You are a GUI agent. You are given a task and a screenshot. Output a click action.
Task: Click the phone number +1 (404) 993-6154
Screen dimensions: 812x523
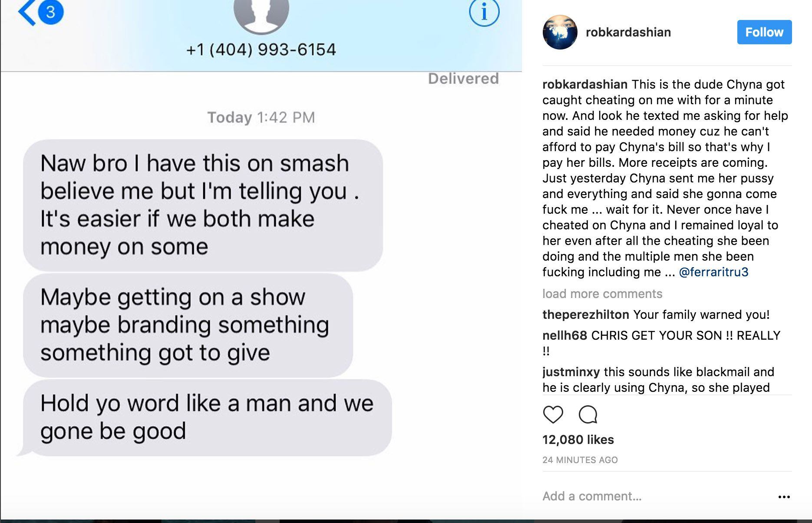pyautogui.click(x=261, y=50)
